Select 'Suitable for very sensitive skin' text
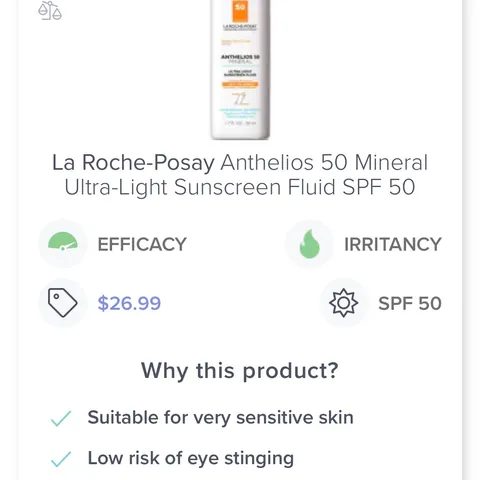 pos(220,418)
